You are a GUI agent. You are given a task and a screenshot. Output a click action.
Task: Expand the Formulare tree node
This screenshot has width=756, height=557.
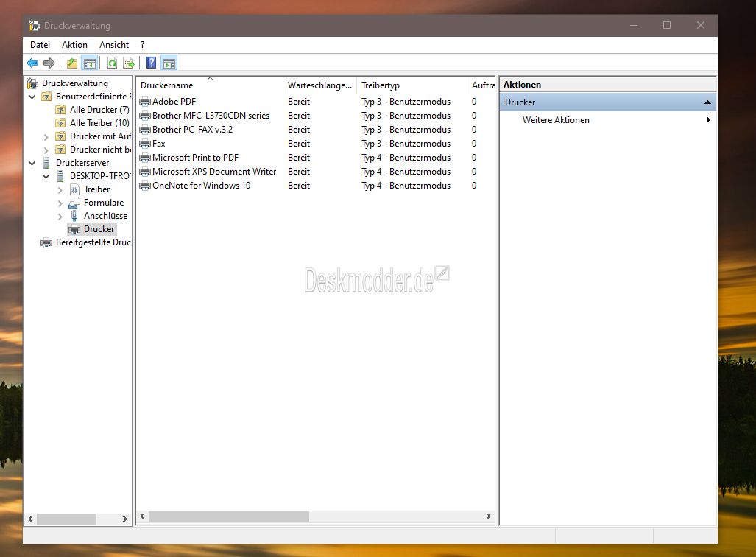60,203
